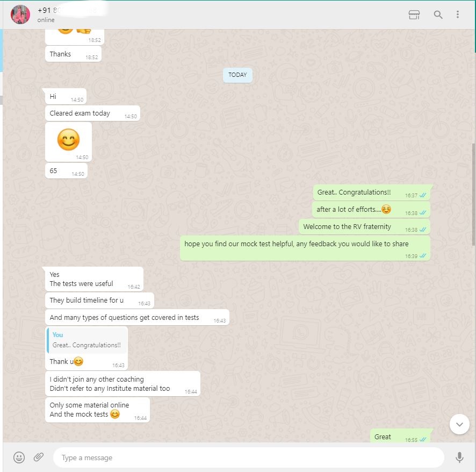Screen dimensions: 476x472
Task: Select the large smiley emoji message
Action: pos(68,141)
